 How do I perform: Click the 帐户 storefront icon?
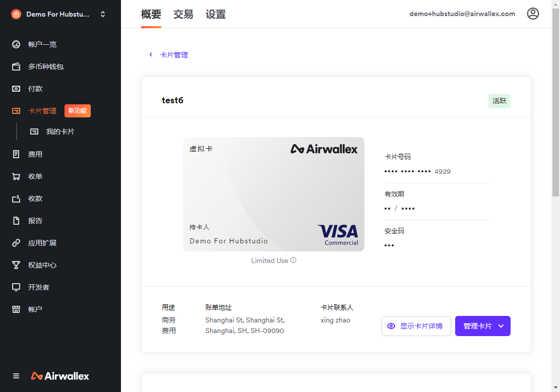16,309
